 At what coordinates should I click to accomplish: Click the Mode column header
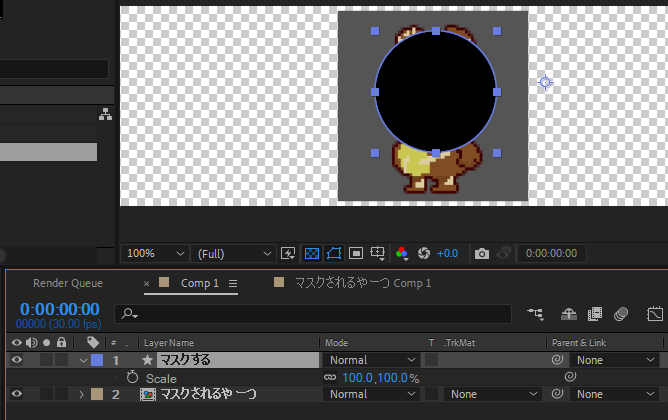(337, 343)
